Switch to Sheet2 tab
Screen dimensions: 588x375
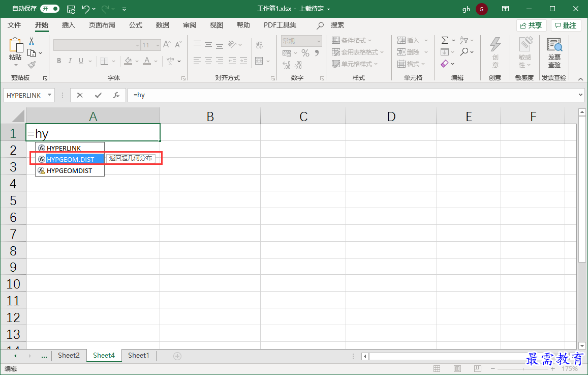tap(69, 355)
